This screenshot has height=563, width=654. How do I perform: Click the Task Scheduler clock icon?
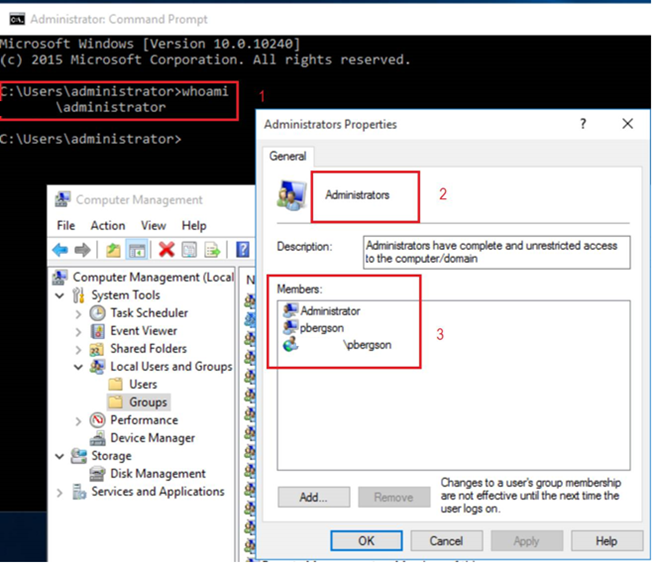click(x=97, y=313)
